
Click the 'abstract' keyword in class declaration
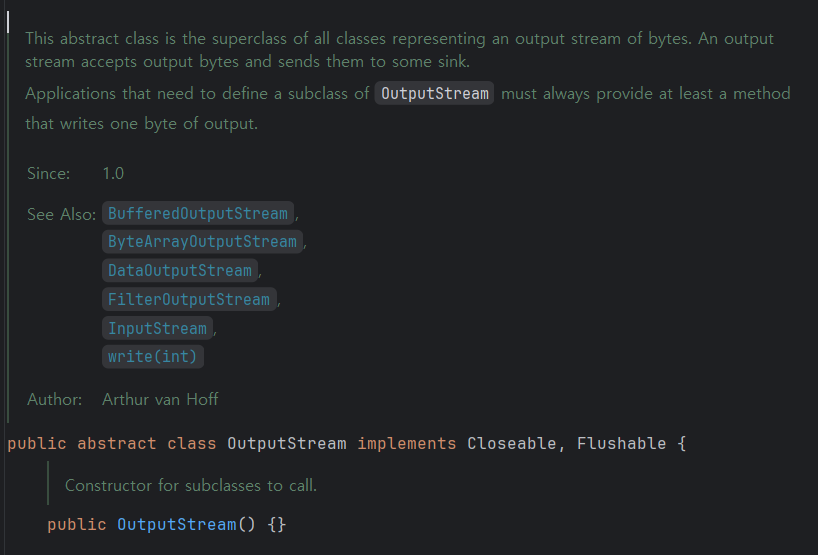[x=117, y=443]
